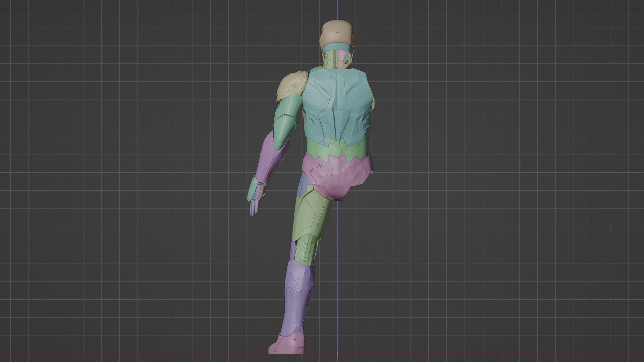
Task: Click the ridged green knee joint
Action: click(x=307, y=250)
